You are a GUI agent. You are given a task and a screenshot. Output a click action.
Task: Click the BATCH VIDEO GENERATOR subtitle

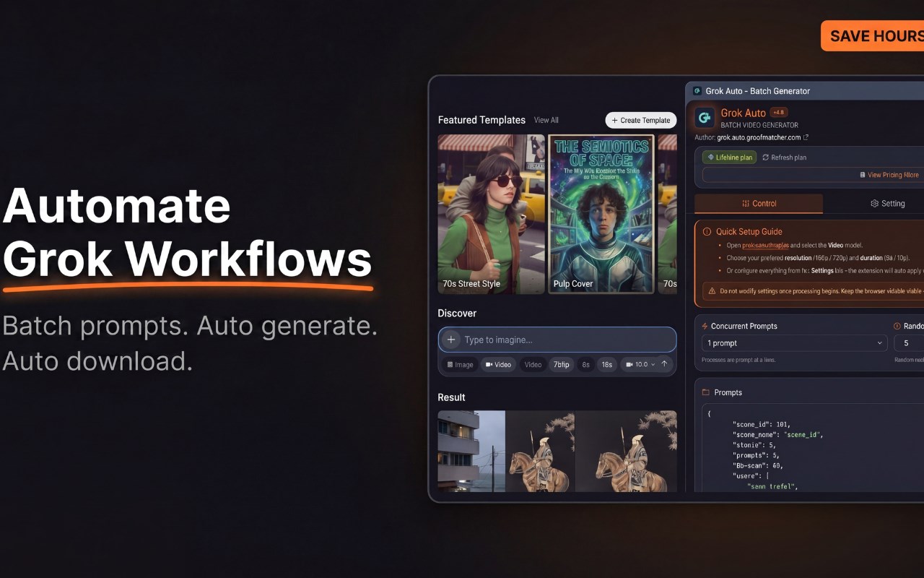[759, 126]
